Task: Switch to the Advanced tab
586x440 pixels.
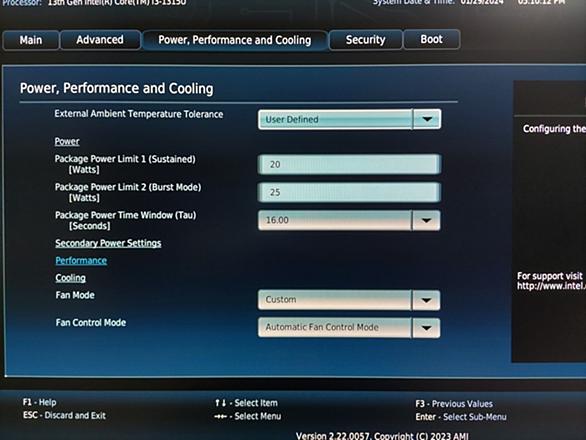Action: 100,40
